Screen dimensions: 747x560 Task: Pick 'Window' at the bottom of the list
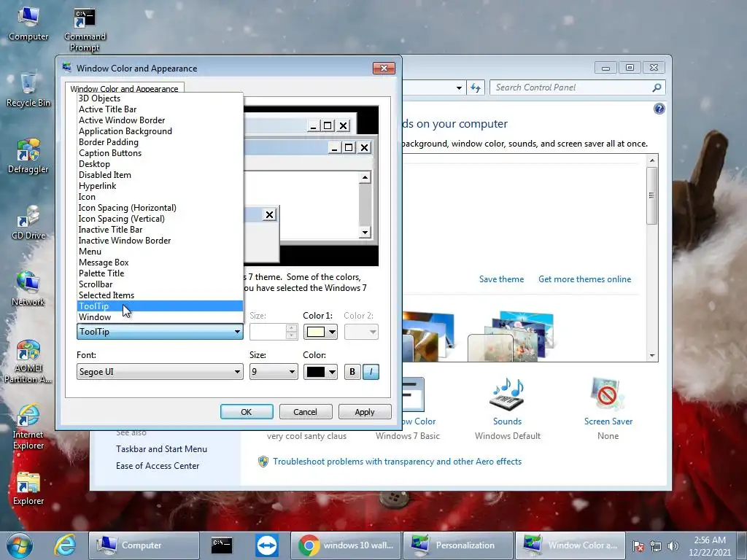pos(160,318)
